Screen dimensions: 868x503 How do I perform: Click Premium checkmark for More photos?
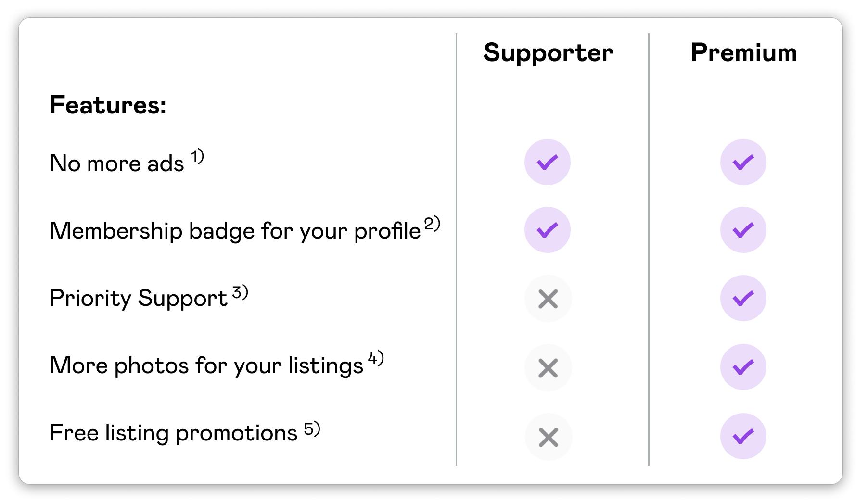pos(743,367)
